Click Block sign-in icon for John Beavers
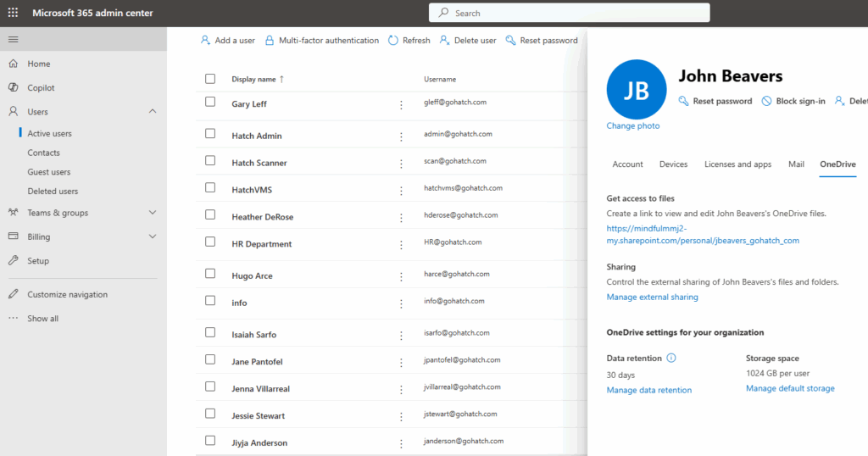This screenshot has height=456, width=868. [766, 101]
